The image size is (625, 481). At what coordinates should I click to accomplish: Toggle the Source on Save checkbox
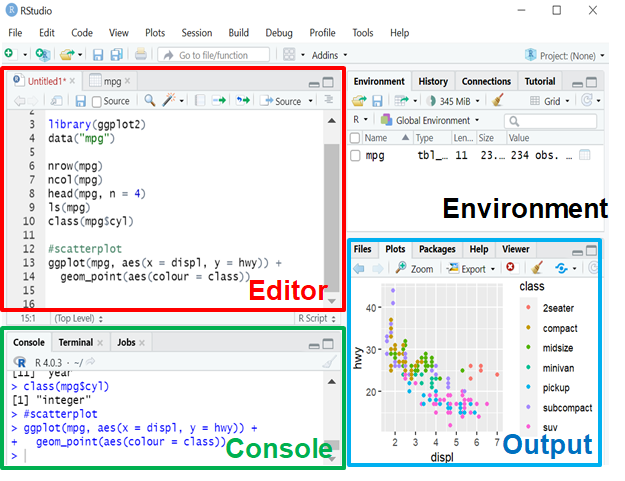click(x=96, y=101)
